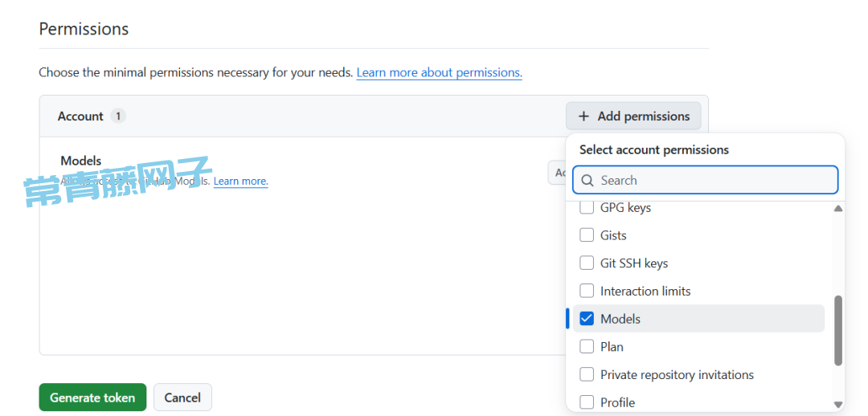
Task: Focus the account permissions Search field
Action: [715, 181]
